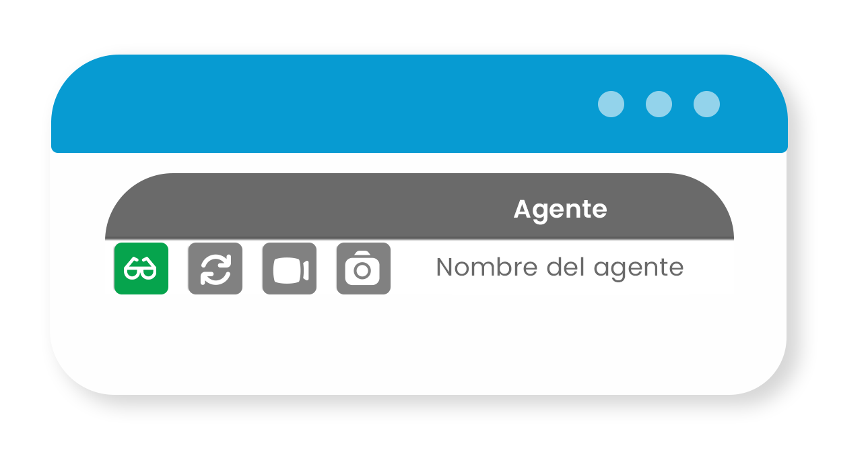Click the middle light-blue dot in title bar
Viewport: 868px width, 471px height.
pos(659,104)
